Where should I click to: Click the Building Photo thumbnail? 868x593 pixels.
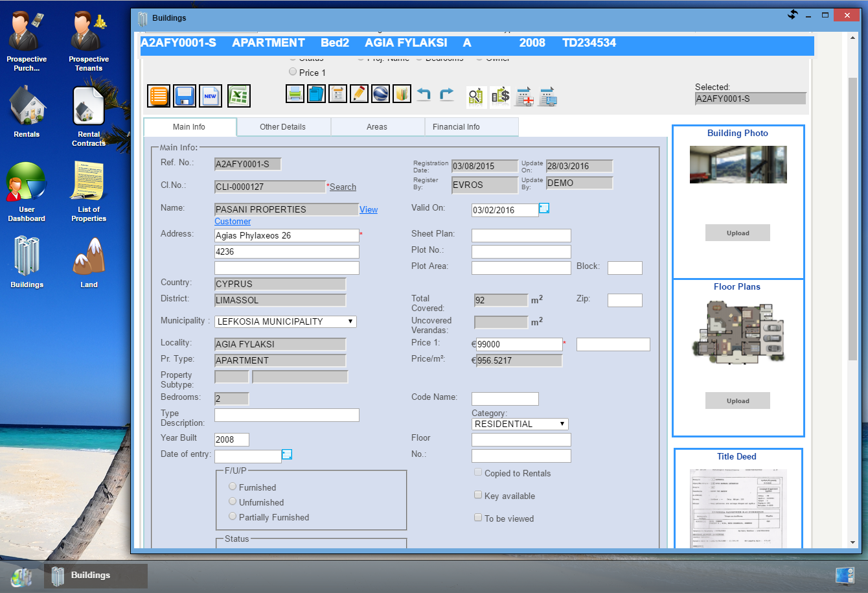pyautogui.click(x=738, y=165)
